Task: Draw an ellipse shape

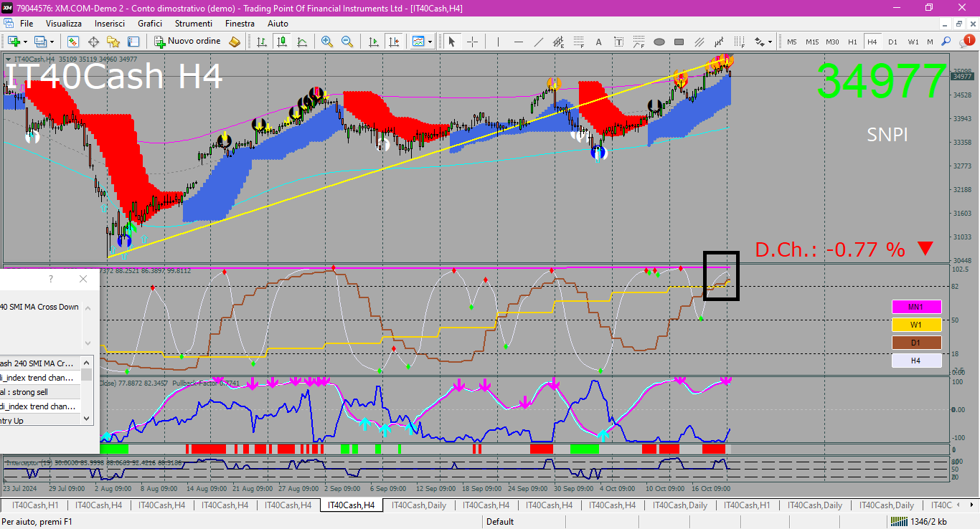Action: pyautogui.click(x=659, y=42)
